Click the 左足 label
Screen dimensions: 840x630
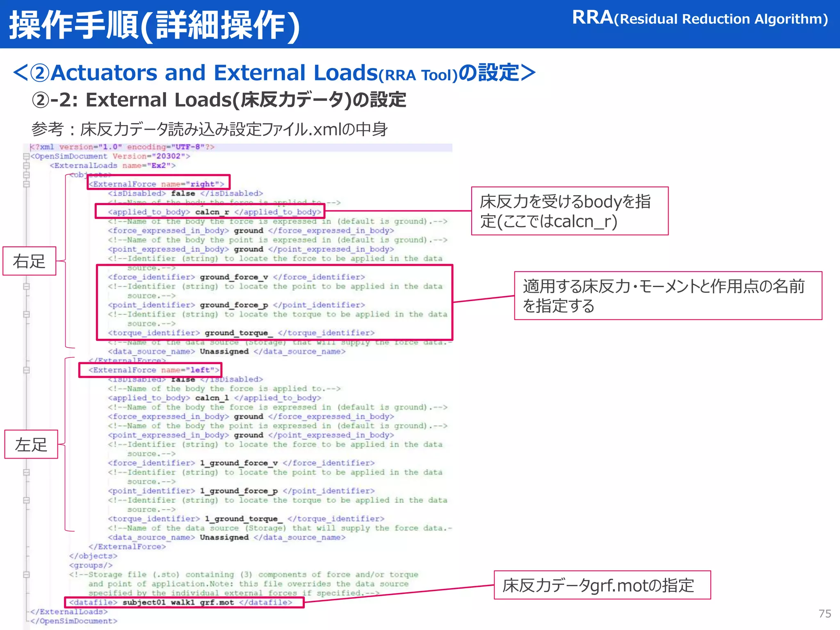pyautogui.click(x=31, y=444)
